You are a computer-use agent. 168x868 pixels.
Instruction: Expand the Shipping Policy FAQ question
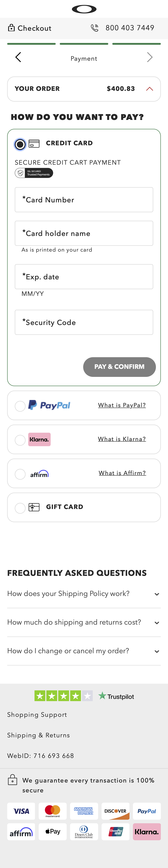pyautogui.click(x=157, y=594)
